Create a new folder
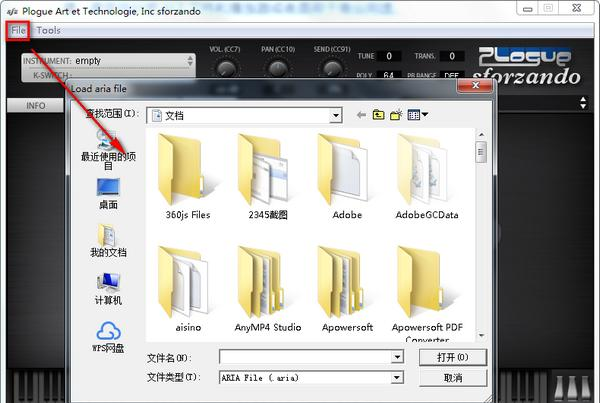 coord(396,115)
